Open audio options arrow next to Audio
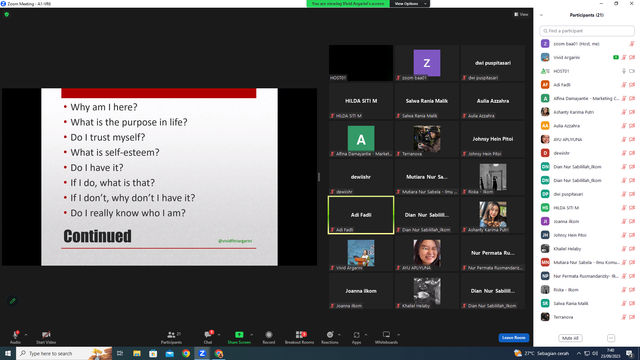This screenshot has width=640, height=360. coord(26,335)
